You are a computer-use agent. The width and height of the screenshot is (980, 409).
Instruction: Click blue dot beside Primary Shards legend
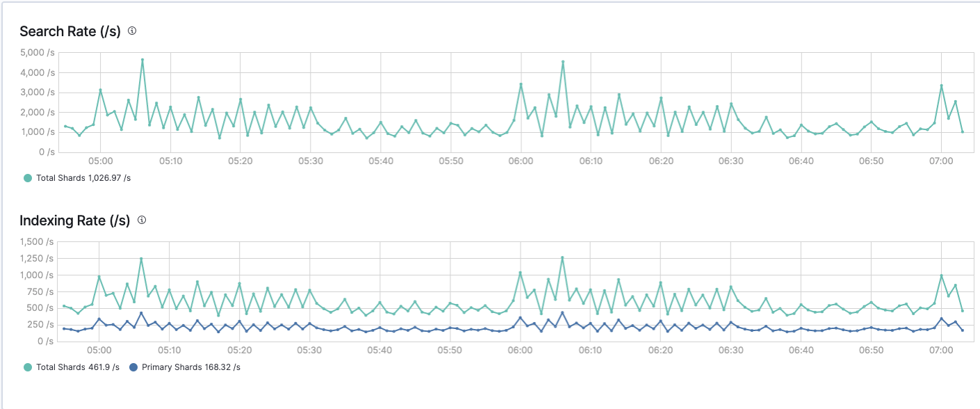coord(133,367)
